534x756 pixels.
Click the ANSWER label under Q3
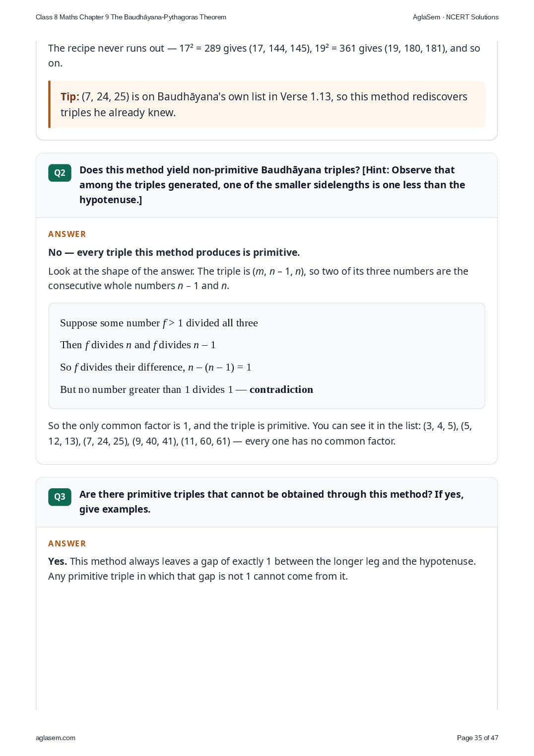click(x=67, y=543)
